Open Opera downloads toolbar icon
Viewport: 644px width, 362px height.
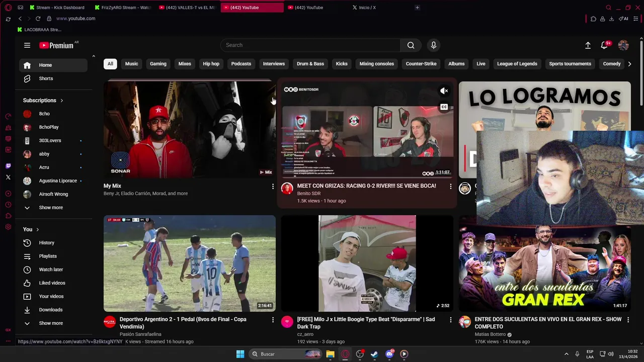(x=611, y=19)
